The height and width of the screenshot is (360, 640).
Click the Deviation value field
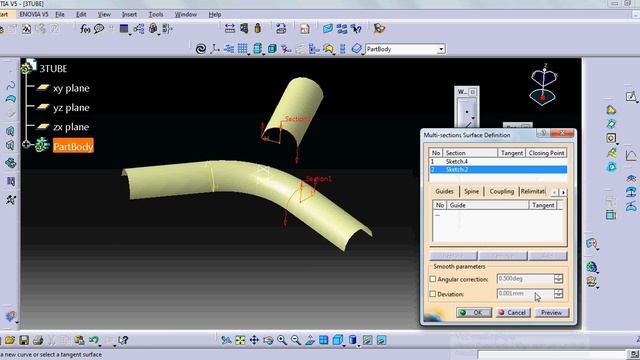(525, 293)
